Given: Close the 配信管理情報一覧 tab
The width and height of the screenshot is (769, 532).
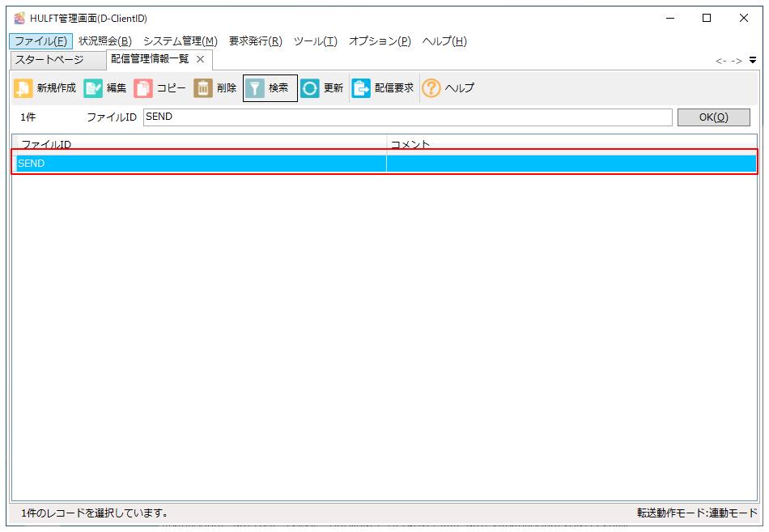Looking at the screenshot, I should pos(200,59).
